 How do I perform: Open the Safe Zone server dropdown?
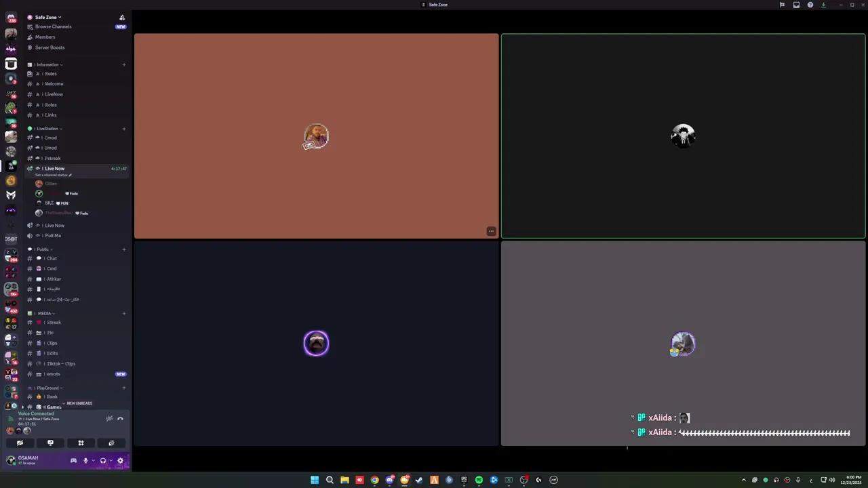pyautogui.click(x=48, y=17)
